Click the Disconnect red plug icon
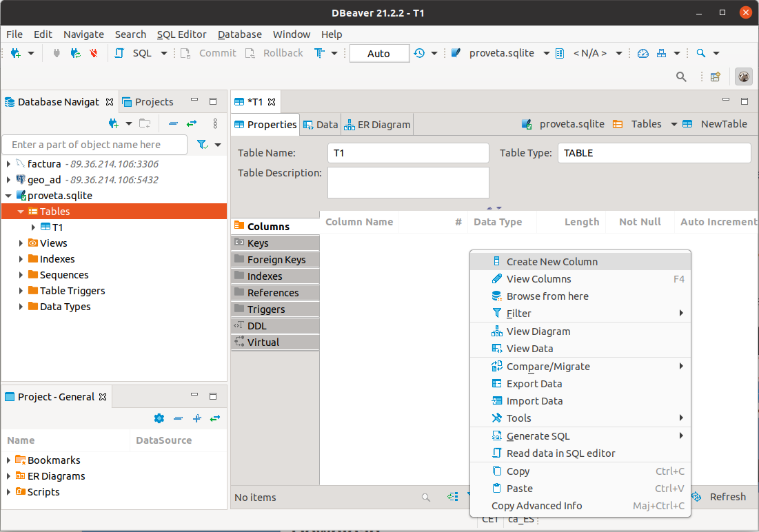Viewport: 759px width, 532px height. (x=94, y=53)
